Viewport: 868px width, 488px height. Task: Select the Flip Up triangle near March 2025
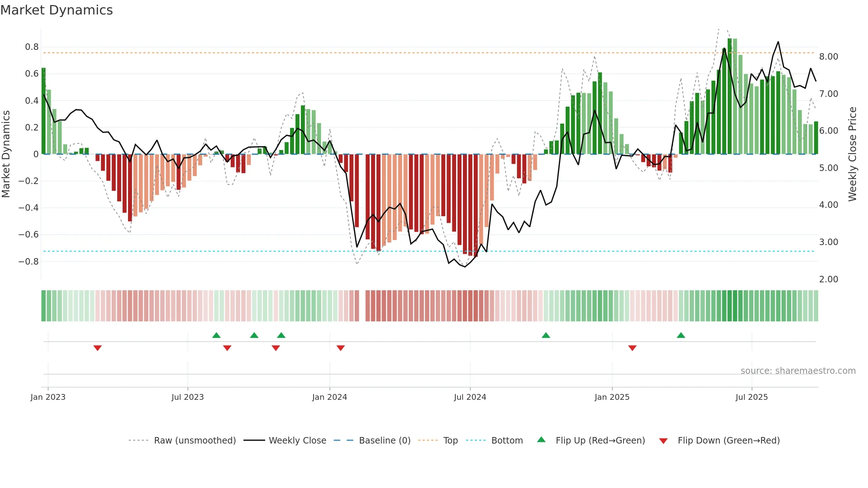pos(681,335)
